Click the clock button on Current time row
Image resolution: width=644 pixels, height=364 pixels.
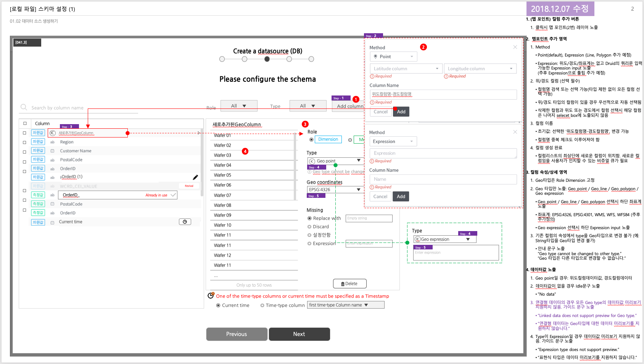[x=185, y=222]
